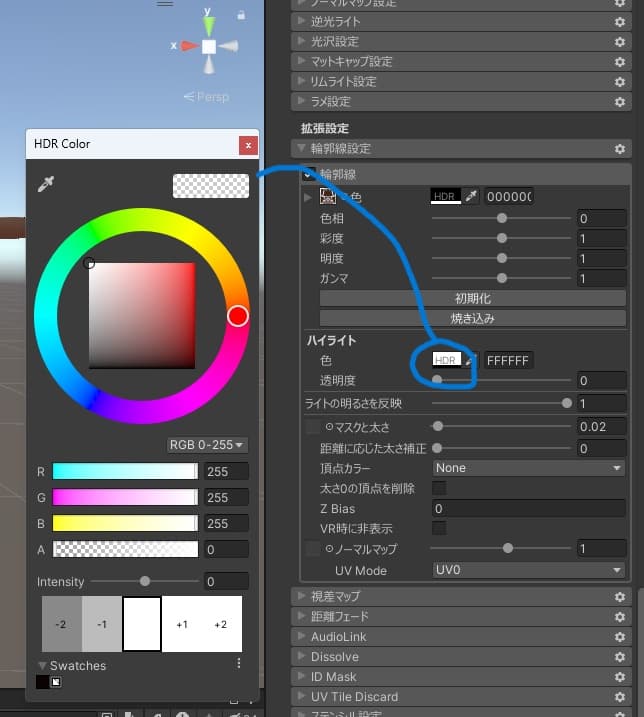The width and height of the screenshot is (644, 717).
Task: Expand the リムライト設定 section
Action: pos(301,81)
